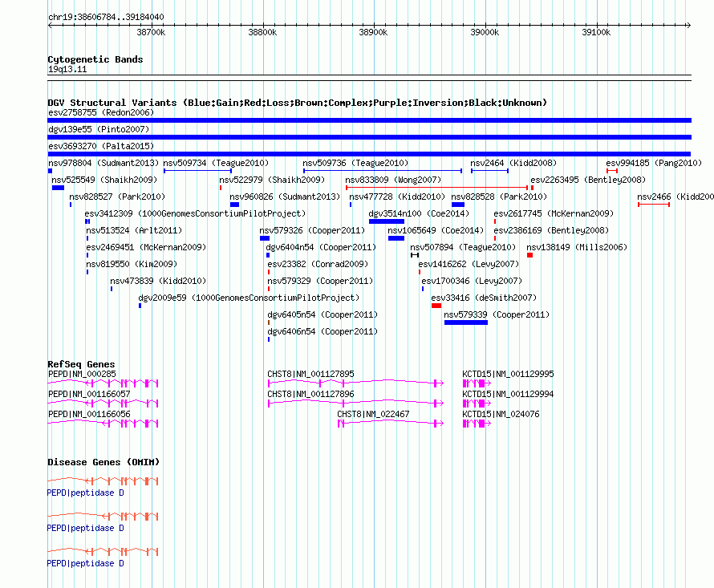
Task: Click KCTD15|NM_024076 gene label
Action: [x=501, y=414]
